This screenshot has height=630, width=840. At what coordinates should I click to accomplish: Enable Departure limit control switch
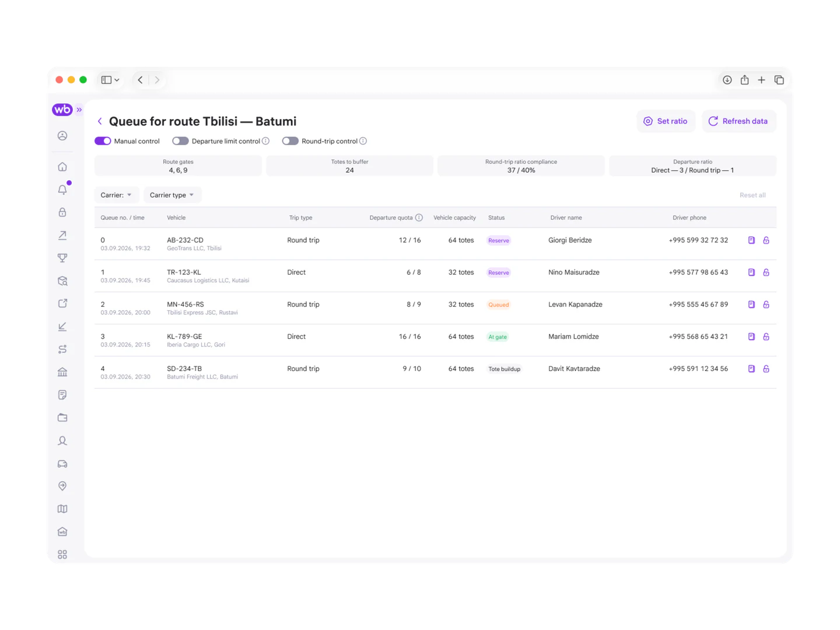click(x=180, y=141)
